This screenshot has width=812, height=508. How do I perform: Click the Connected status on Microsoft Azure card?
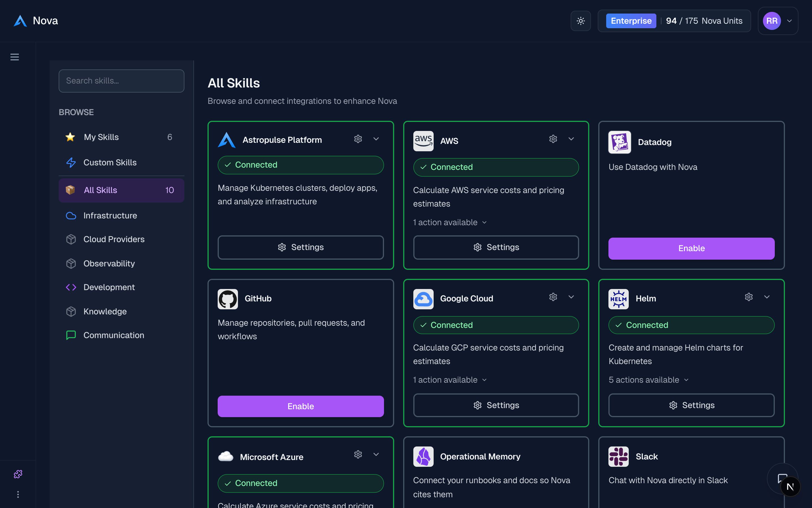[301, 483]
